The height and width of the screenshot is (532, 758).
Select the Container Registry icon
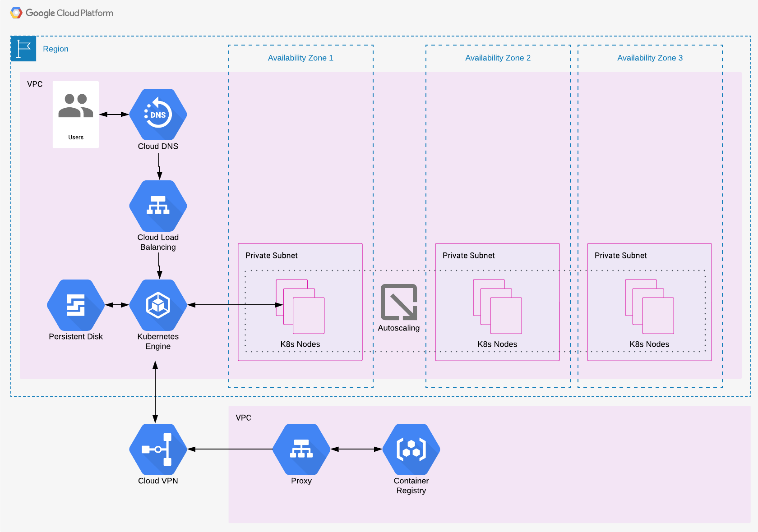[x=411, y=449]
